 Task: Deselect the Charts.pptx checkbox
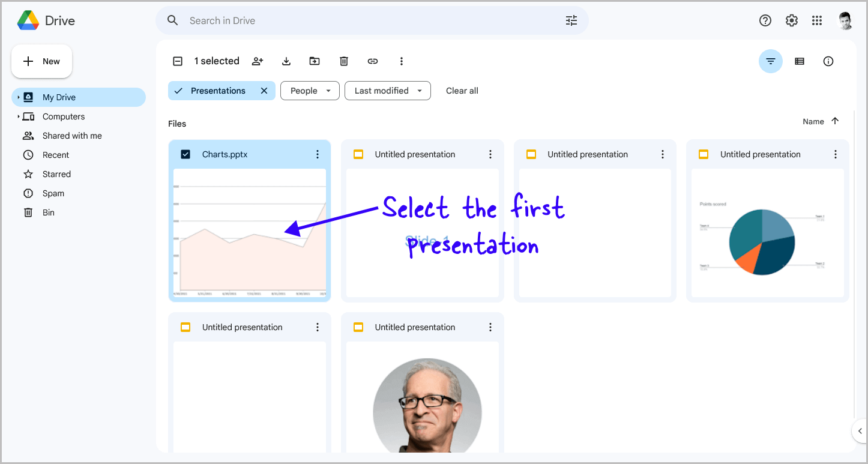point(186,154)
